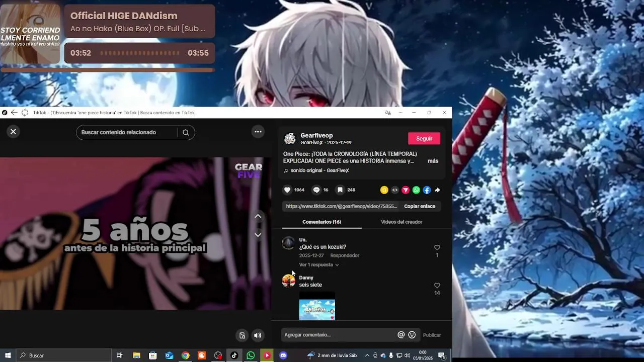Open Danny's profile avatar
This screenshot has height=362, width=644.
pyautogui.click(x=289, y=281)
